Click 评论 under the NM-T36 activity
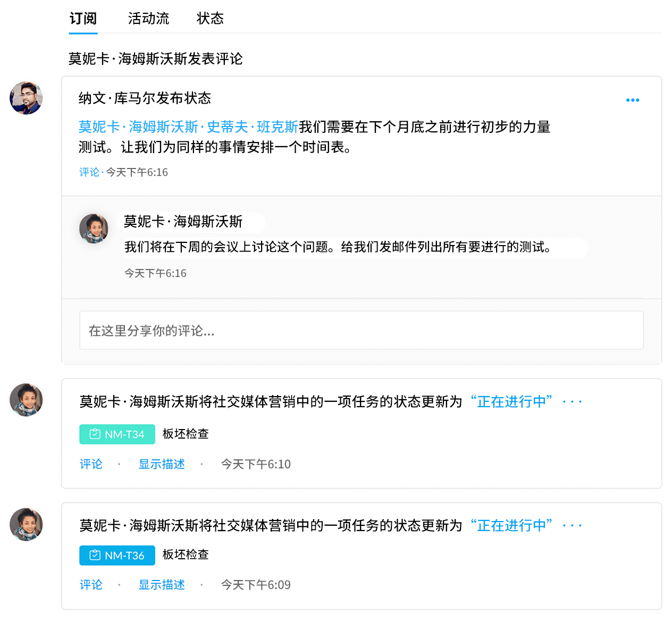 91,585
